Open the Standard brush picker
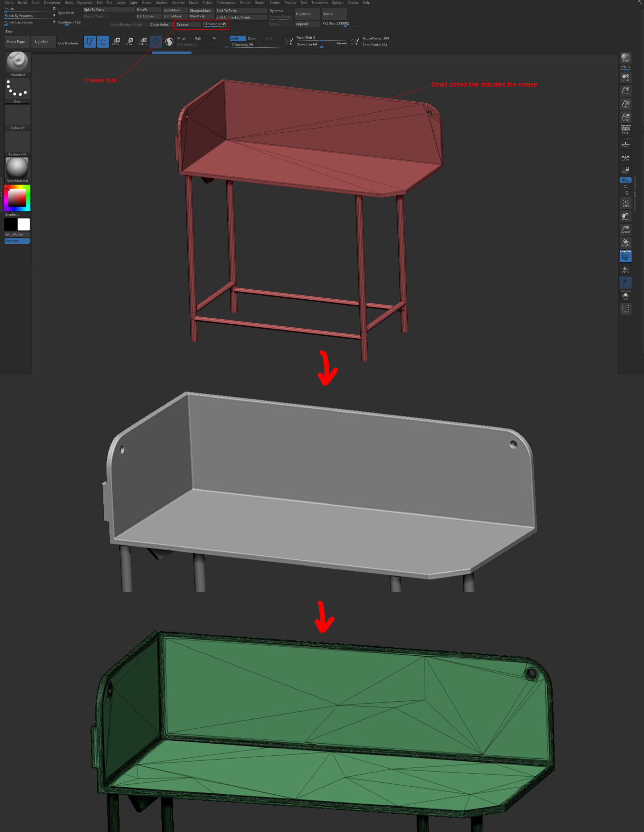The height and width of the screenshot is (832, 644). tap(17, 64)
